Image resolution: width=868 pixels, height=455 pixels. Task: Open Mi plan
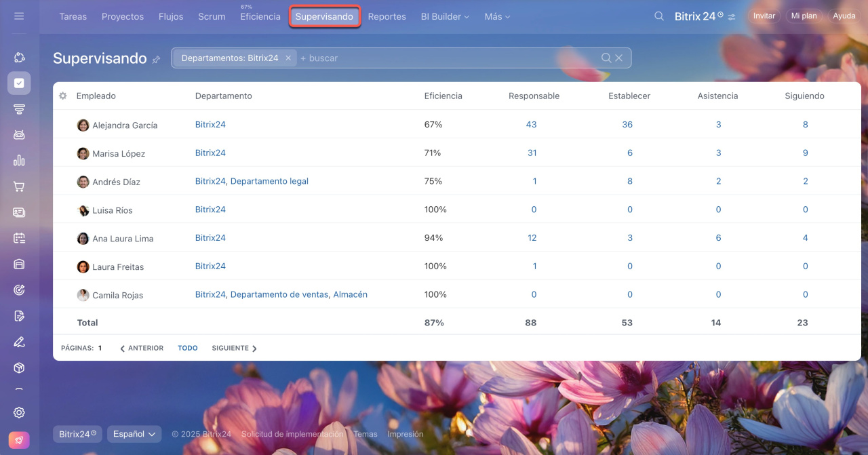click(804, 16)
